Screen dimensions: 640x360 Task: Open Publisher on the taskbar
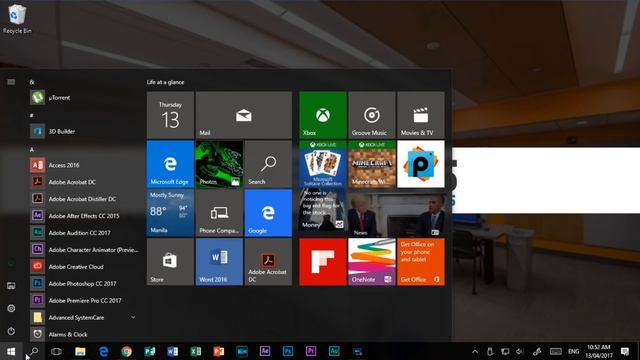(x=150, y=351)
